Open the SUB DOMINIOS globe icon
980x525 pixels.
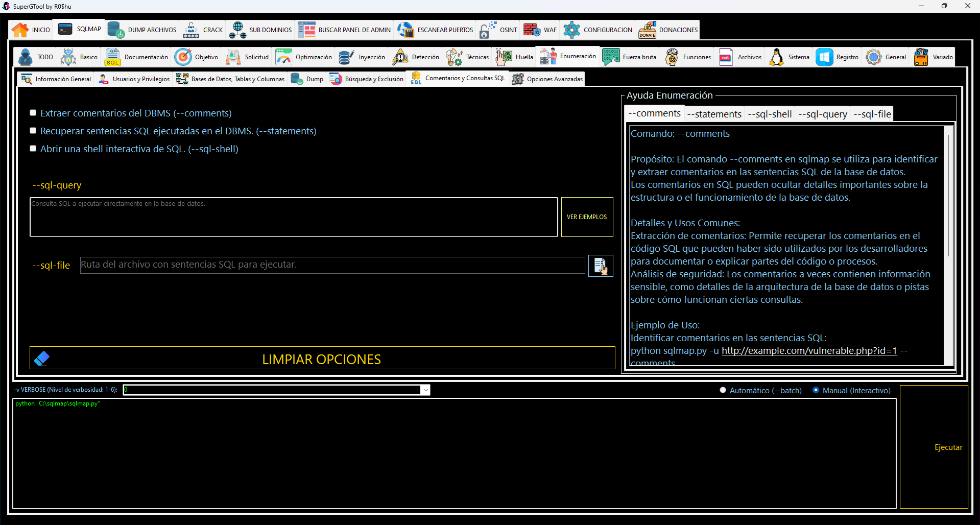click(x=237, y=30)
